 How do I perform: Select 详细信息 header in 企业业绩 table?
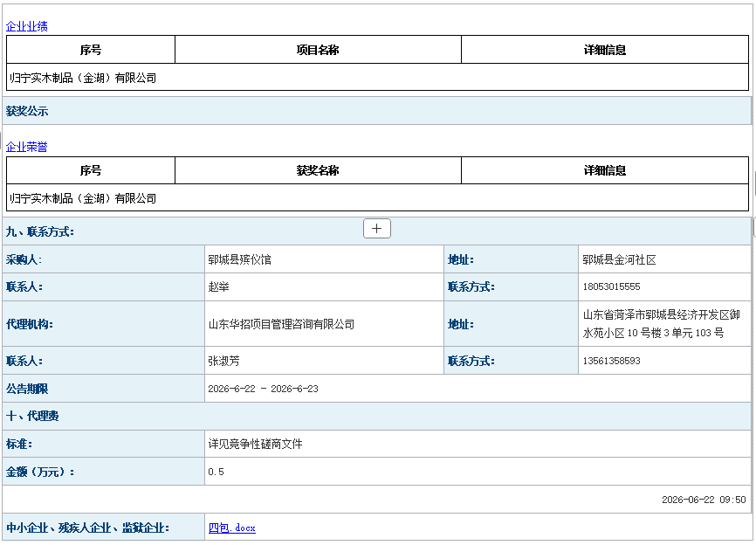[605, 50]
